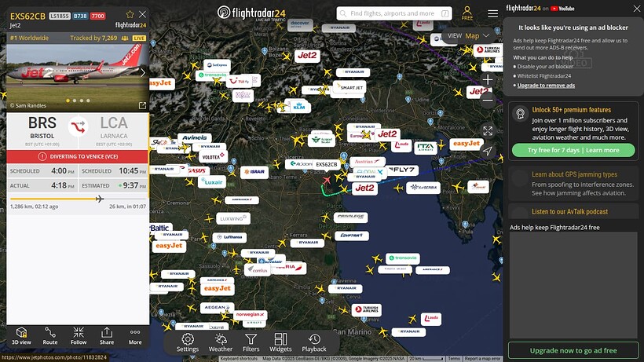This screenshot has width=644, height=362.
Task: Click Try free for 7 days button
Action: click(x=573, y=150)
